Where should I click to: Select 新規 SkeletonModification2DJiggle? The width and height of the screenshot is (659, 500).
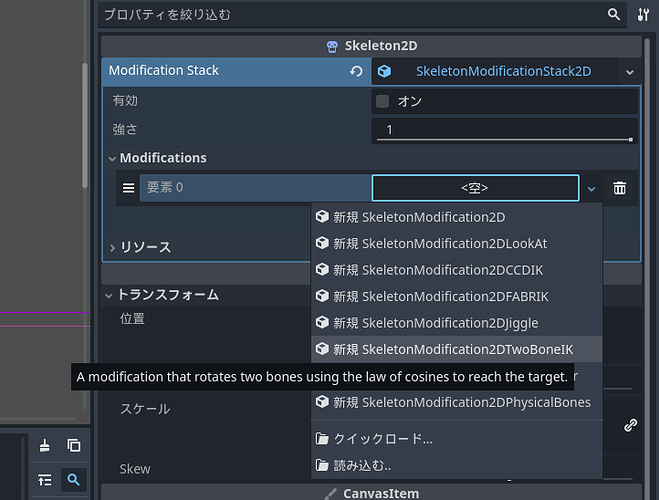click(456, 323)
